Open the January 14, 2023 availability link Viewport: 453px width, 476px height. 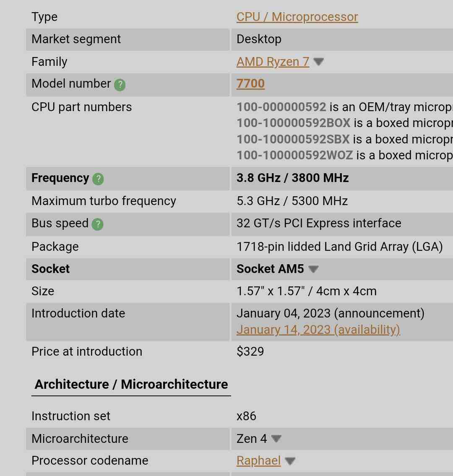(318, 330)
